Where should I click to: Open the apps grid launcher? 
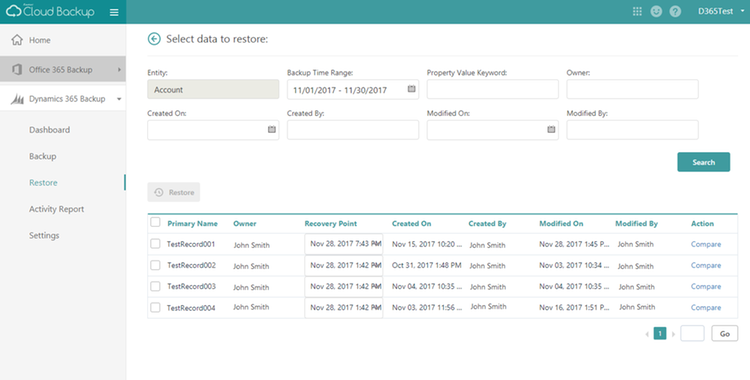[x=637, y=11]
